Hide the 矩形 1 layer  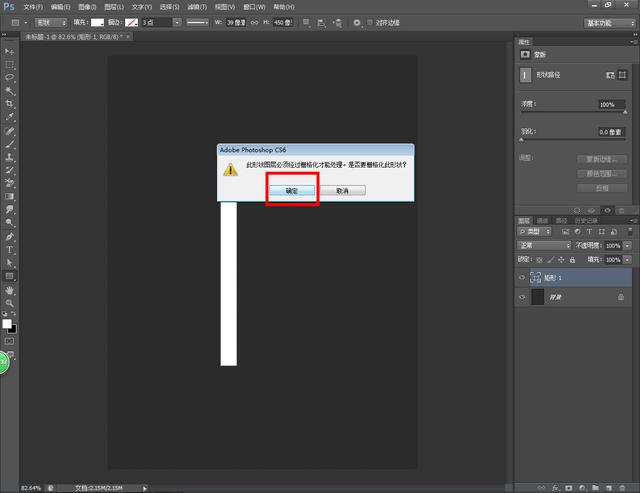click(522, 278)
